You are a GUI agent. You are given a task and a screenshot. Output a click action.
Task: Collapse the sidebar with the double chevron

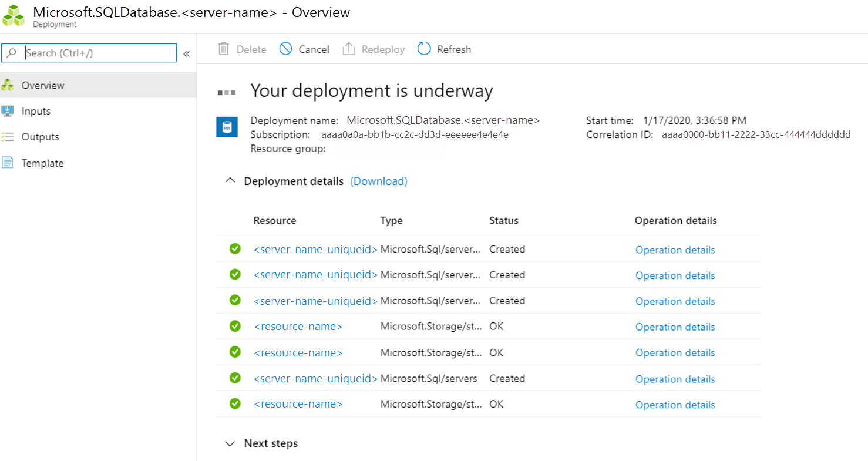click(186, 53)
